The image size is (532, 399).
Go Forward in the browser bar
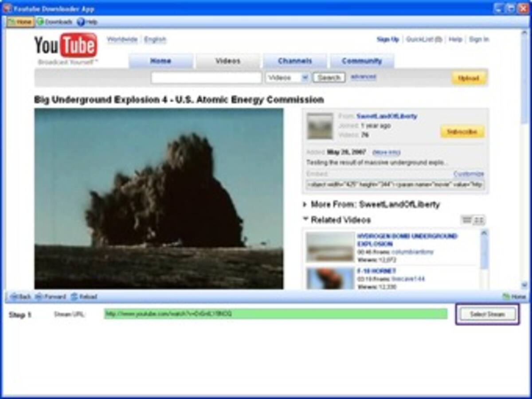pyautogui.click(x=51, y=297)
